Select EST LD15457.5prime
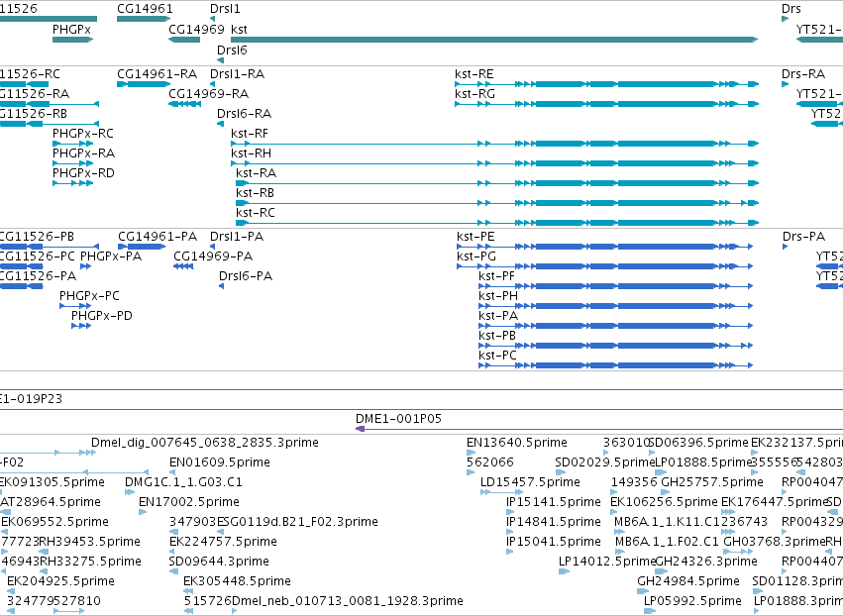843x616 pixels. [501, 492]
